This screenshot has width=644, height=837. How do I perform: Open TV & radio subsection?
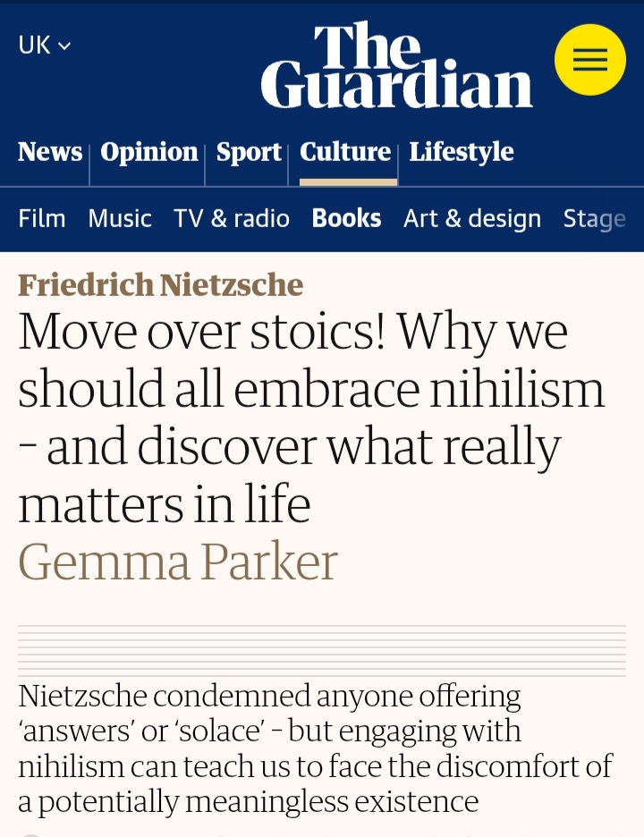point(232,219)
